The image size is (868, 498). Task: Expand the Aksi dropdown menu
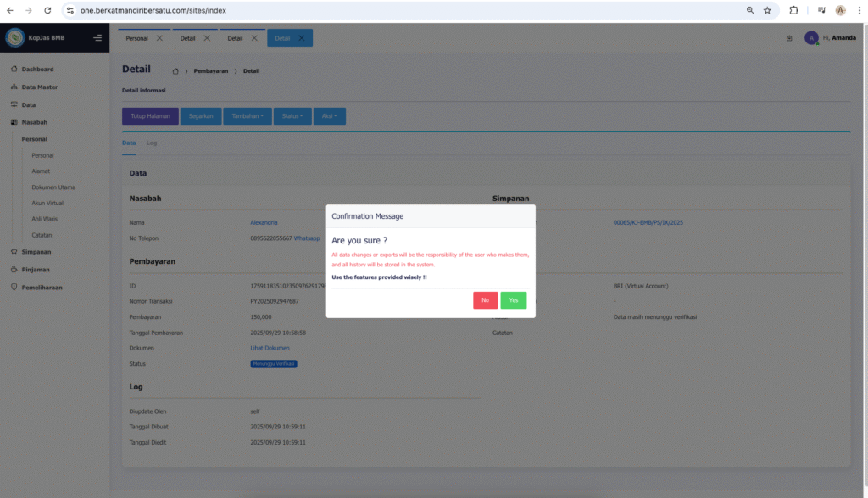[x=329, y=116]
